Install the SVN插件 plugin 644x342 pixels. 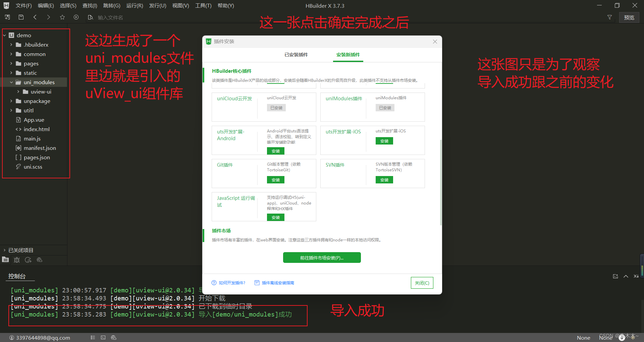384,180
